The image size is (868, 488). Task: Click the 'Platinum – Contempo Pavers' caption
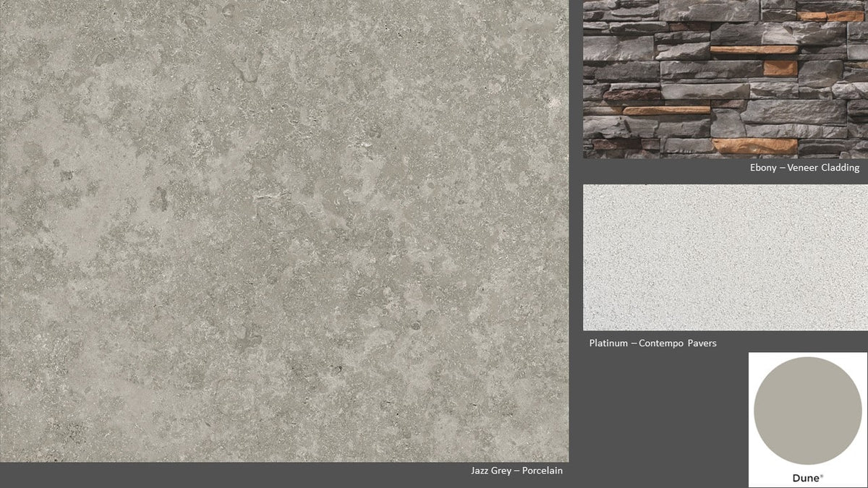pos(653,343)
